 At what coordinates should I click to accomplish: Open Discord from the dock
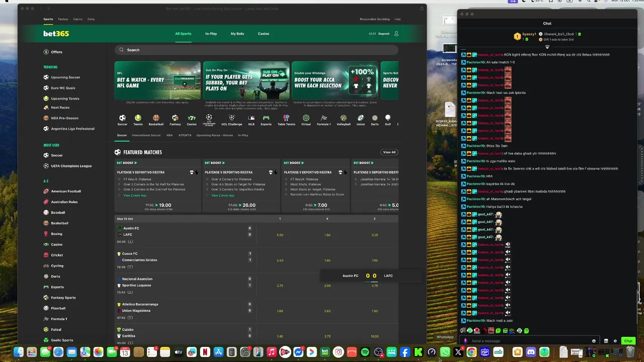pos(531,352)
